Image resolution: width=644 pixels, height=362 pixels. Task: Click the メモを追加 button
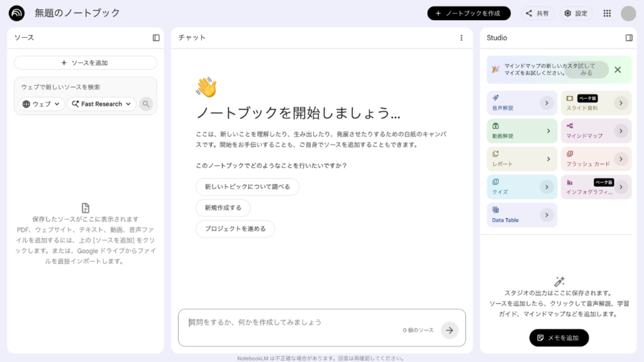[559, 337]
